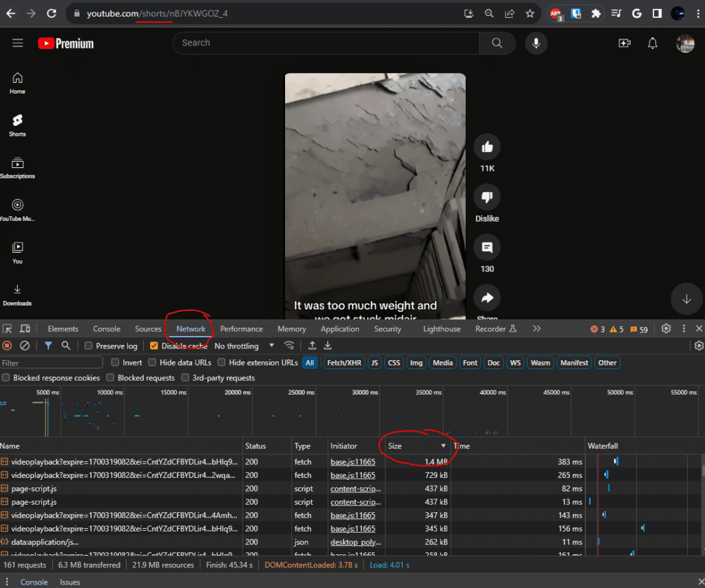
Task: Check Blocked response cookies
Action: click(x=6, y=377)
